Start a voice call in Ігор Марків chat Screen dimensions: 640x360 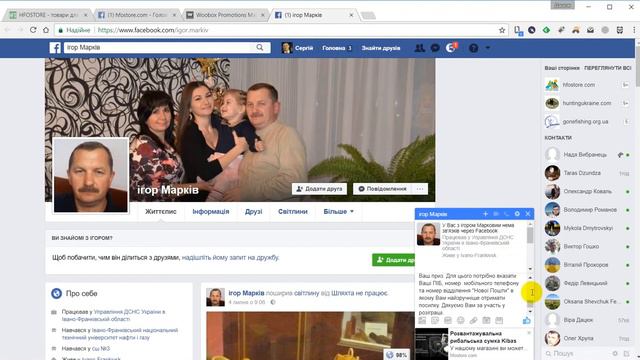pyautogui.click(x=507, y=213)
